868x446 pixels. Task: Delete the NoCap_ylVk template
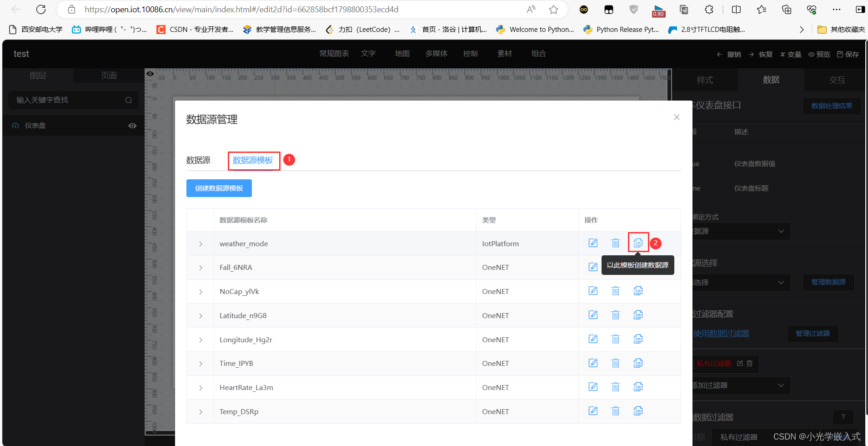pos(615,291)
